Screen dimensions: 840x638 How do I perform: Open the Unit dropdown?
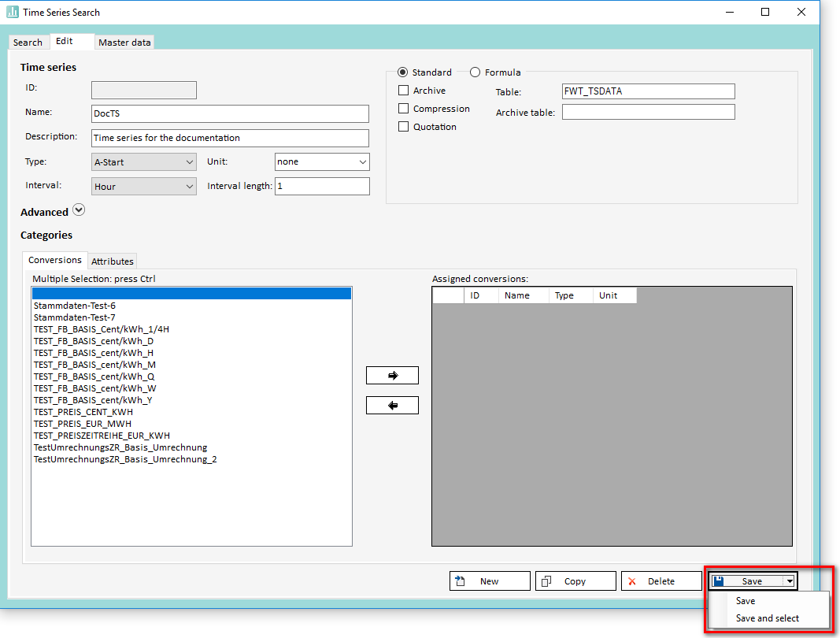click(322, 162)
